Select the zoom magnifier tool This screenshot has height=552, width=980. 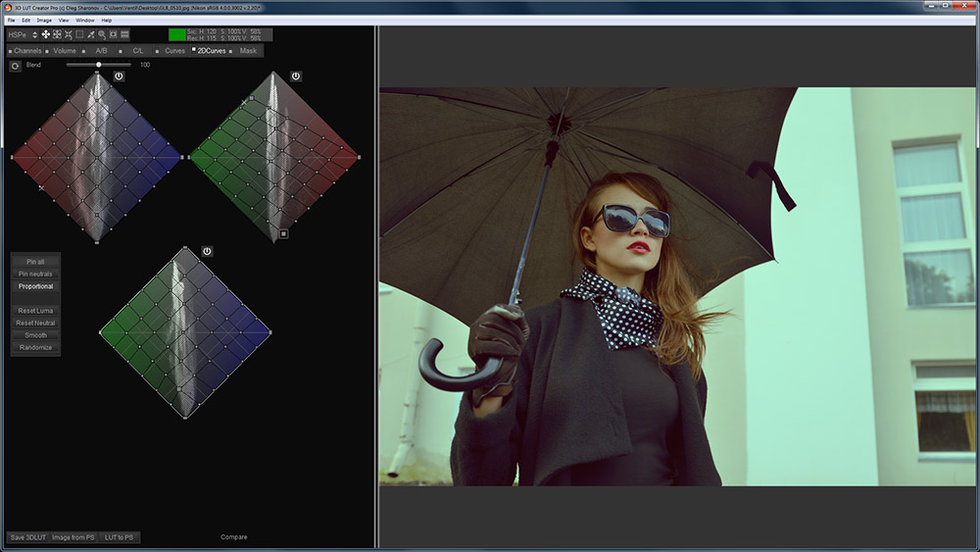point(102,34)
